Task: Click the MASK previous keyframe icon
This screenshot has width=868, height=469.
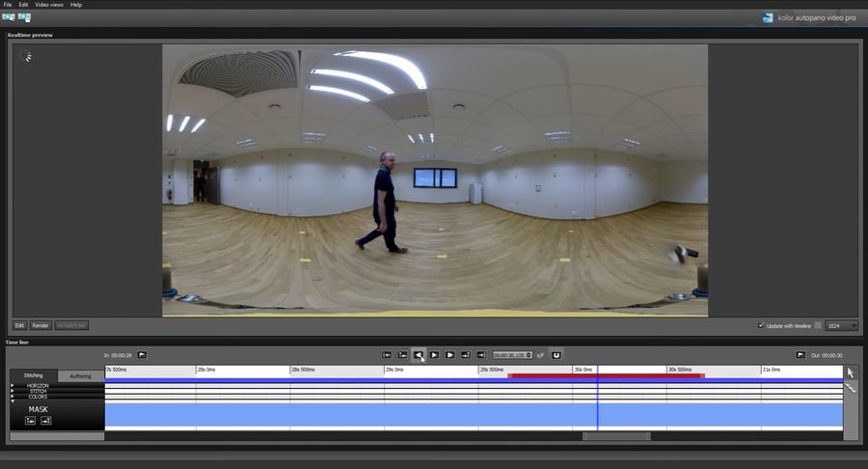Action: coord(31,421)
